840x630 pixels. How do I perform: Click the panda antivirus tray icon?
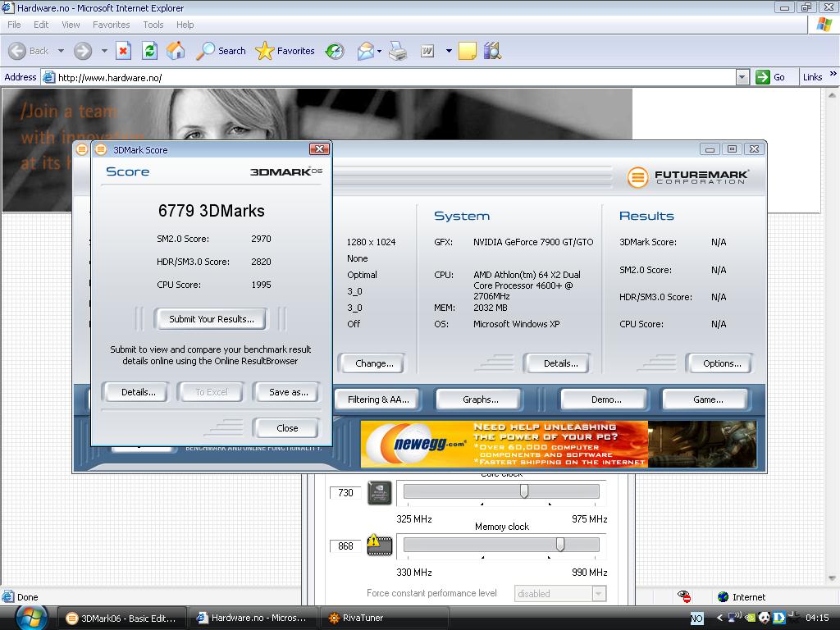click(765, 618)
